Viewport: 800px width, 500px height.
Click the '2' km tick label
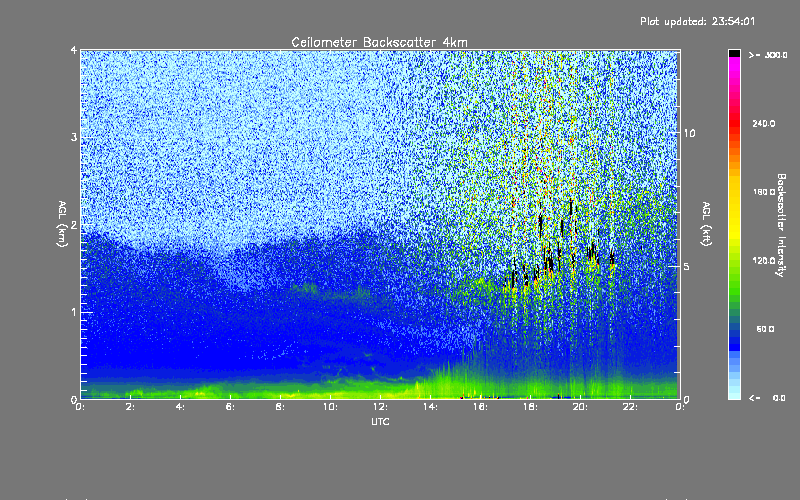coord(74,225)
